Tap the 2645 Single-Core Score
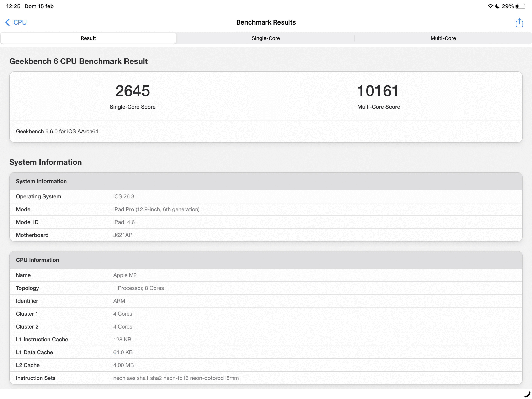Viewport: 532px width, 399px height. (x=133, y=91)
